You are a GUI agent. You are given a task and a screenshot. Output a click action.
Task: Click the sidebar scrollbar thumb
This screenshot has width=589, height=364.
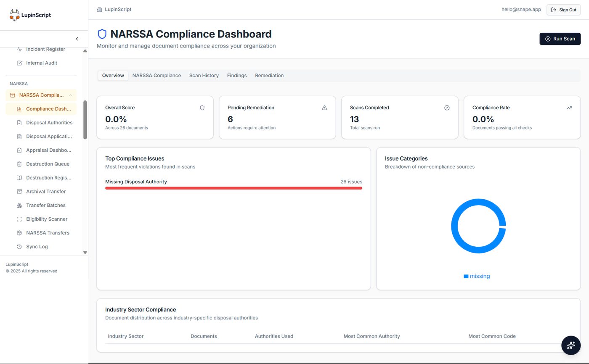(x=85, y=120)
